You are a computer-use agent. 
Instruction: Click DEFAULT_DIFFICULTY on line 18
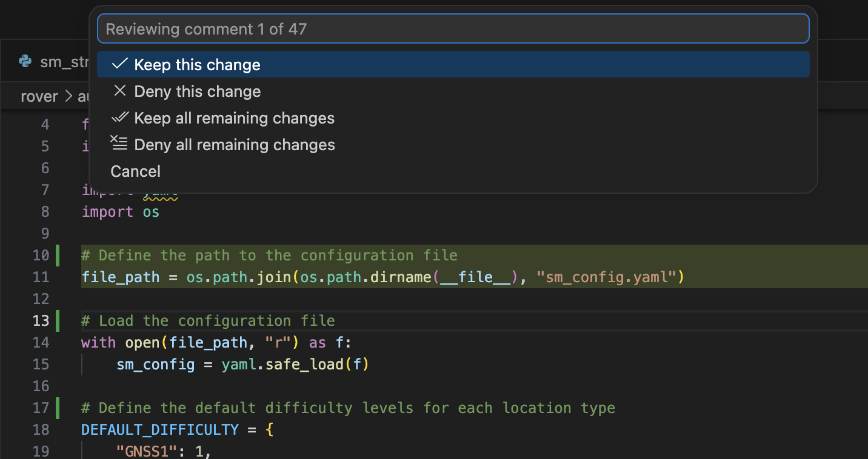point(160,430)
